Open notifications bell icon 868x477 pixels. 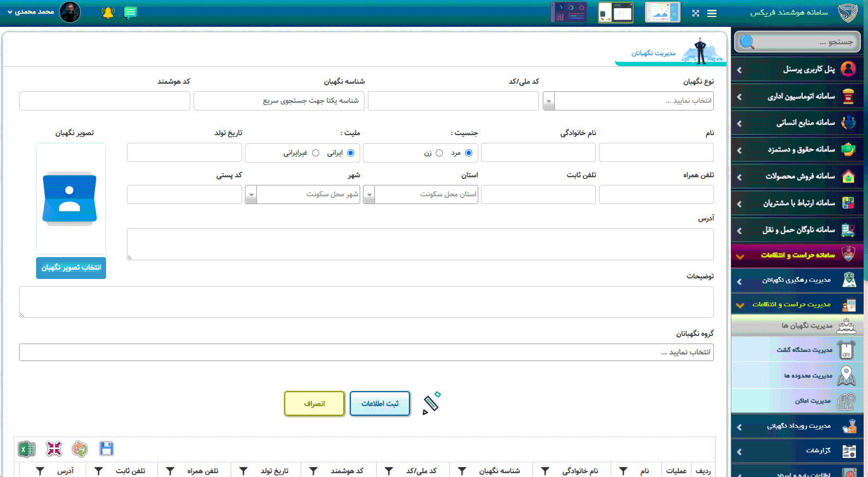pyautogui.click(x=108, y=13)
